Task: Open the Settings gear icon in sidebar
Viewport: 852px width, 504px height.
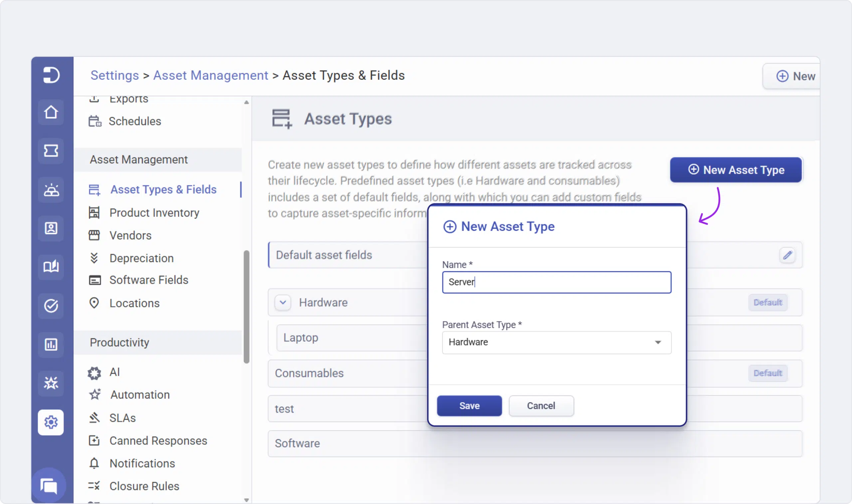Action: (x=51, y=422)
